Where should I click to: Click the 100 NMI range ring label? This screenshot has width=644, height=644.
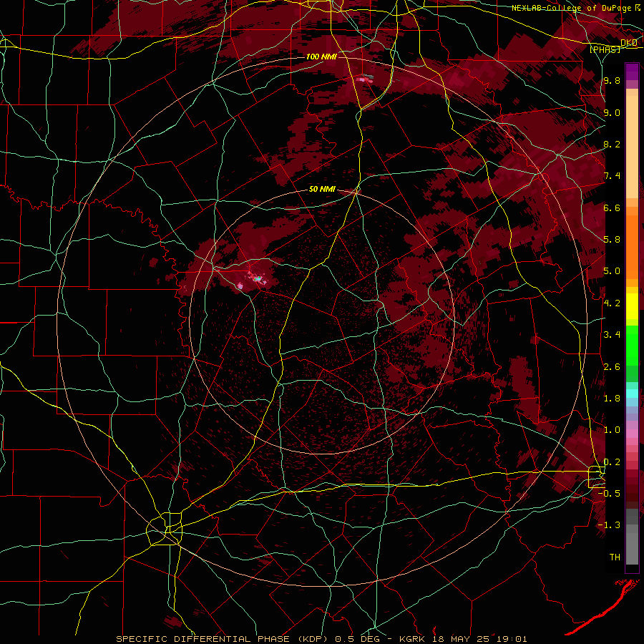pos(321,57)
